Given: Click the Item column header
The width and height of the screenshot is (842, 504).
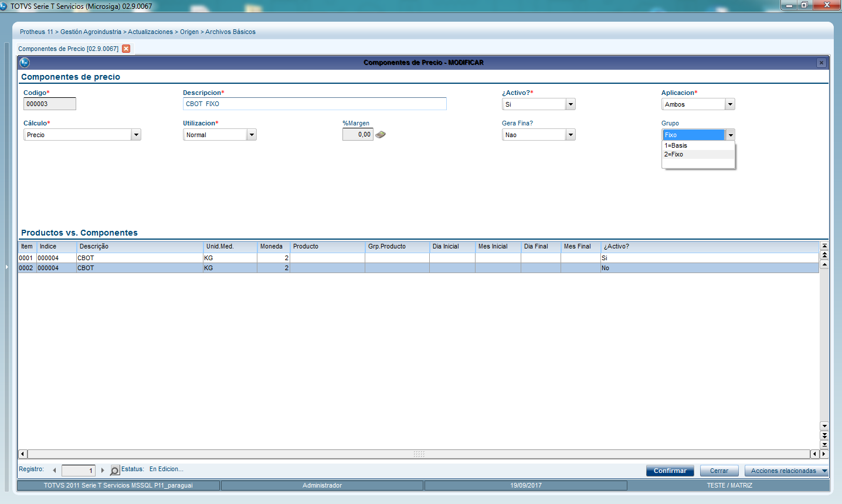Looking at the screenshot, I should coord(28,247).
